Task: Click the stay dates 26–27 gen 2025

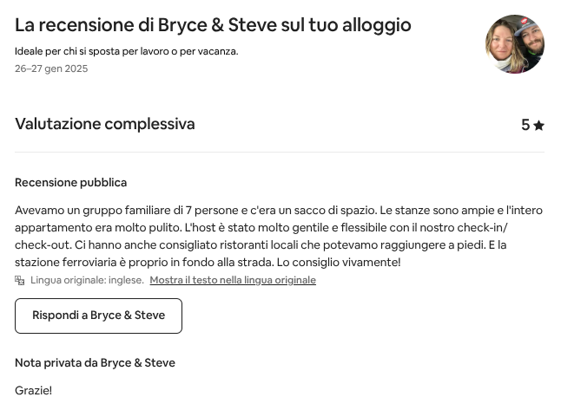Action: click(51, 69)
